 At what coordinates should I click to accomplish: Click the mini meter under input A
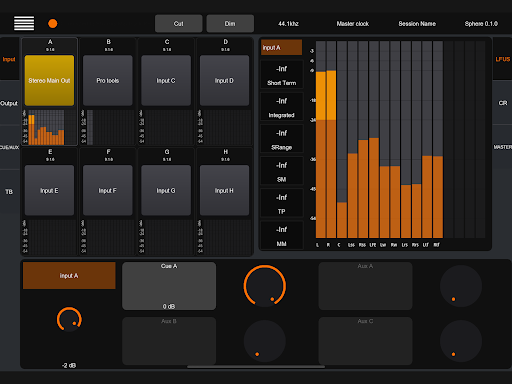tap(49, 127)
